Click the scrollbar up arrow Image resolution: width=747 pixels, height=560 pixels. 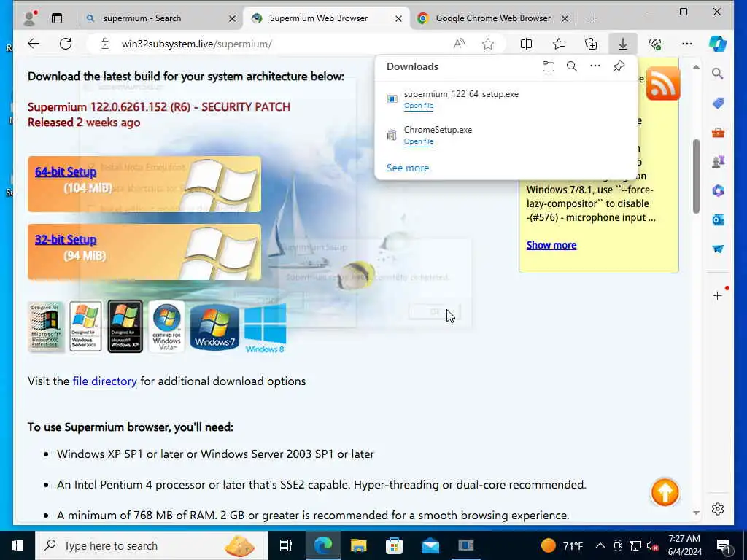point(696,67)
